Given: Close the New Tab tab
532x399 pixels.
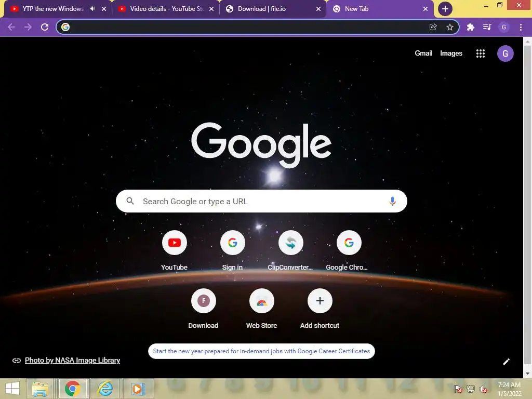Looking at the screenshot, I should (x=425, y=9).
